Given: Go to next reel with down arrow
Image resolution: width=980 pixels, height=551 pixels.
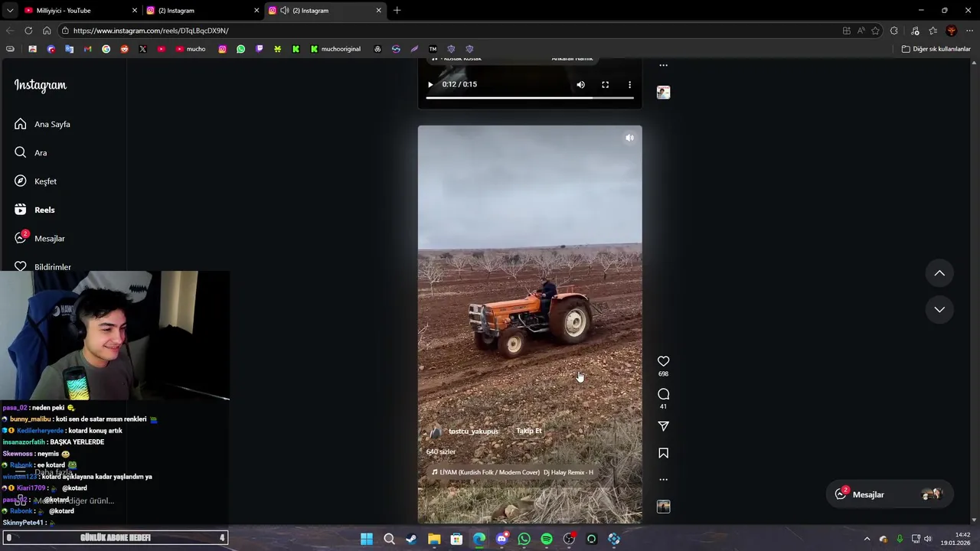Looking at the screenshot, I should coord(939,309).
